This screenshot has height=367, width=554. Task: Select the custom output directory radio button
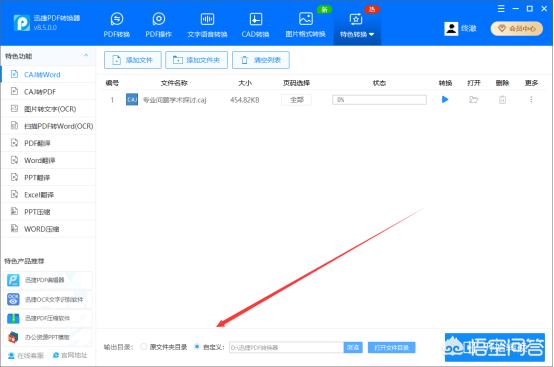[197, 347]
